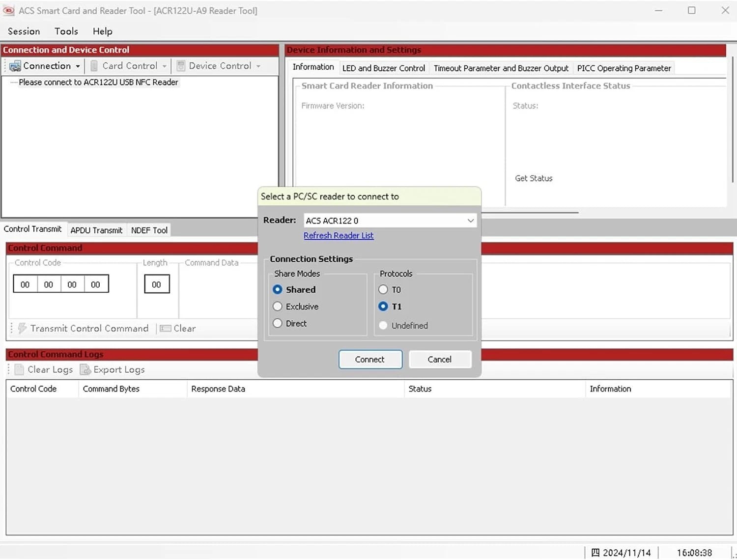This screenshot has width=737, height=560.
Task: Click the 2024/11/14 date in status bar
Action: pos(627,553)
